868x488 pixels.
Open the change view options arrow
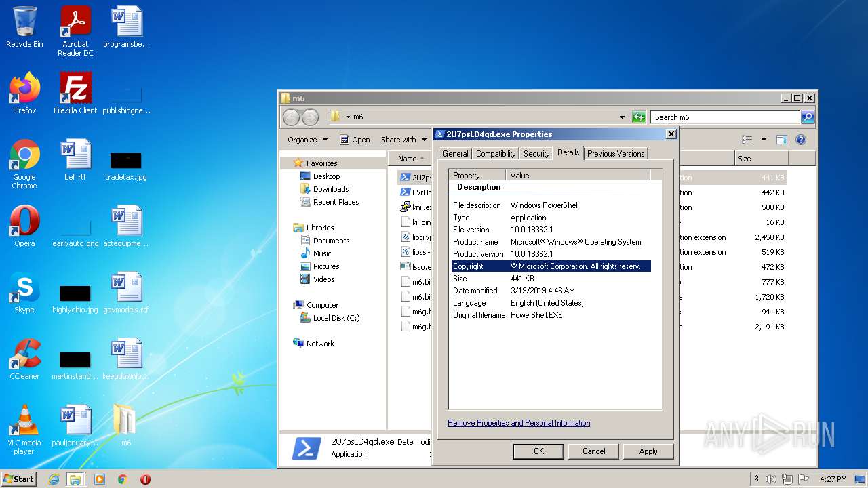[764, 140]
